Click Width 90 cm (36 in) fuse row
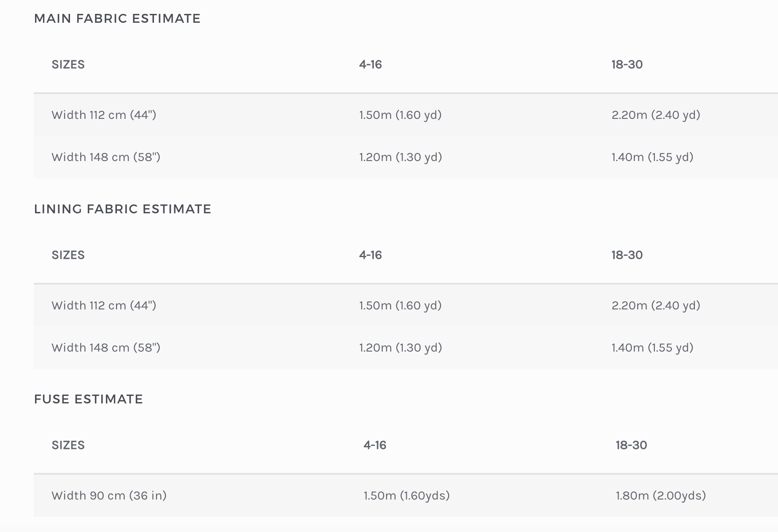The height and width of the screenshot is (532, 778). tap(406, 495)
